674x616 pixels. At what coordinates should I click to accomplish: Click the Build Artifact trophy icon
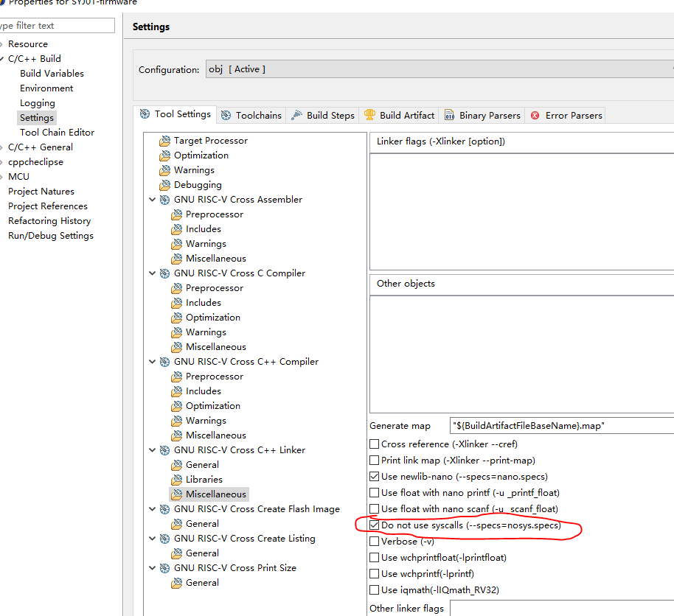coord(369,115)
